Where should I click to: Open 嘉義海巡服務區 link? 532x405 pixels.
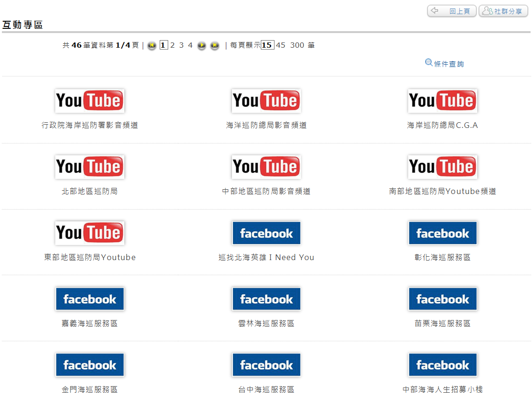(90, 323)
